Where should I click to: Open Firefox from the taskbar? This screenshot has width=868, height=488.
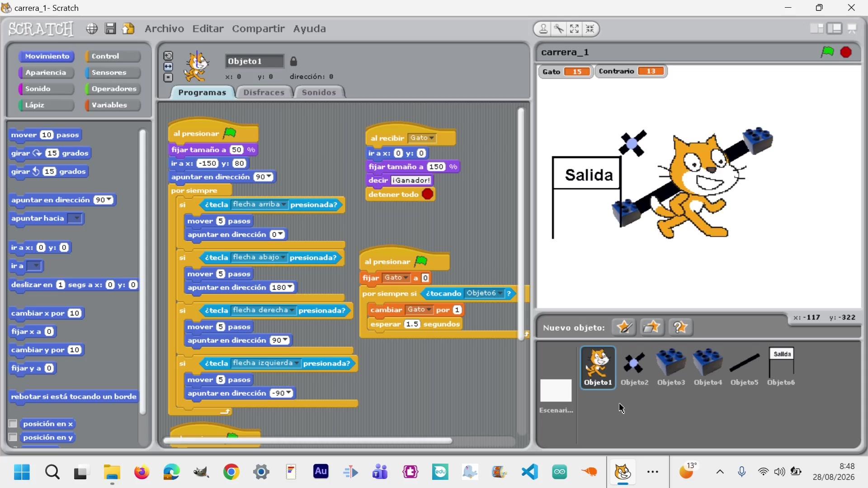(x=142, y=472)
